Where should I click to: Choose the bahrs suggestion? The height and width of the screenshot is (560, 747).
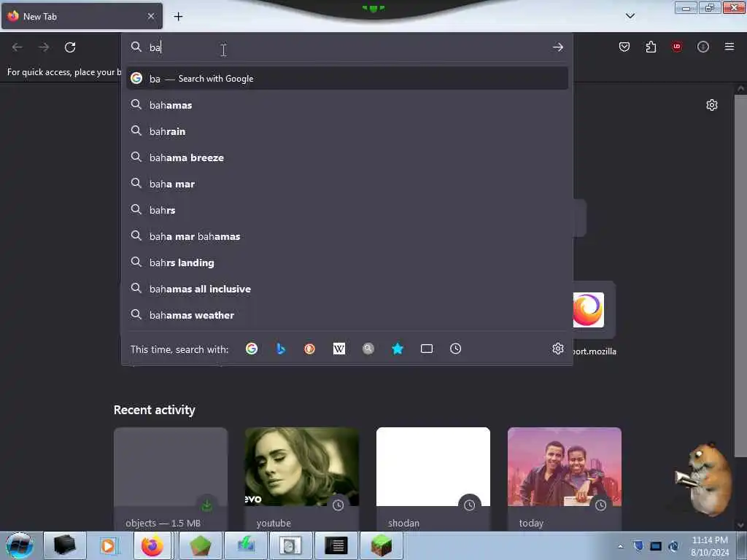coord(347,209)
